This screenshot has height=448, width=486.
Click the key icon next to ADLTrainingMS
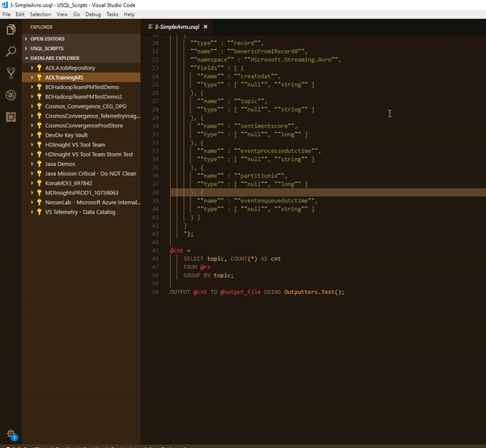point(39,78)
